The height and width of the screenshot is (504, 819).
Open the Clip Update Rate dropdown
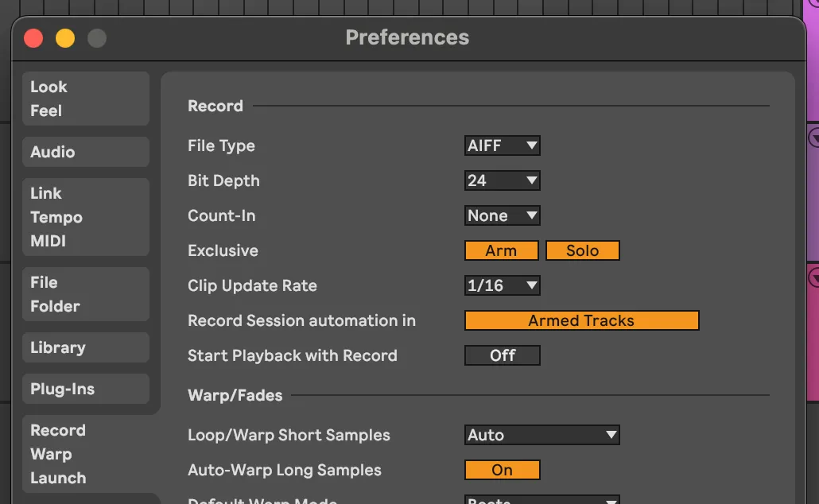point(502,285)
